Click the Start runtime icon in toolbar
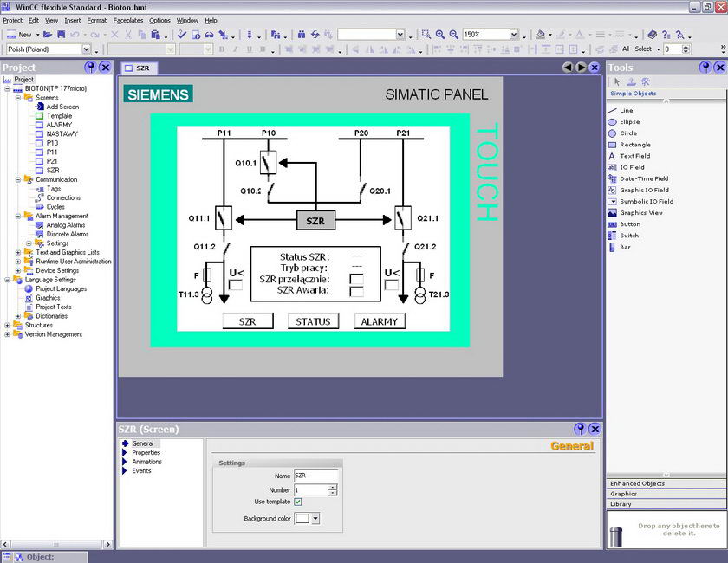The width and height of the screenshot is (728, 563). click(x=196, y=35)
